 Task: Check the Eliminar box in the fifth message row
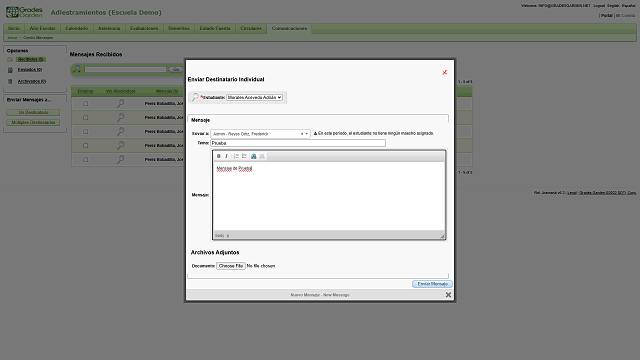[85, 160]
